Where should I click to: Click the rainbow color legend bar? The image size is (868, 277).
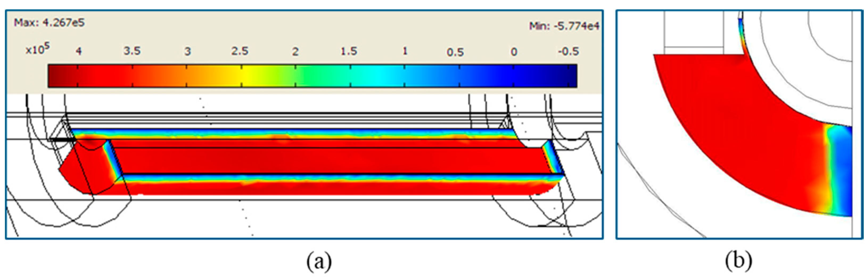pos(312,76)
